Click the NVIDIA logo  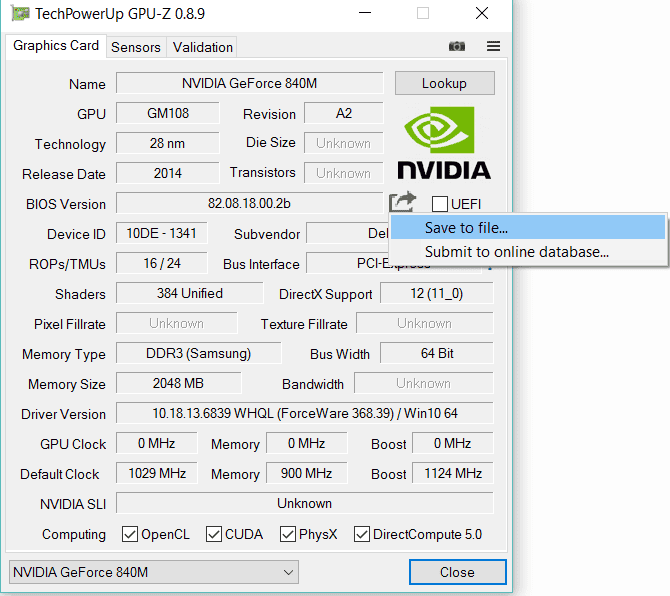pyautogui.click(x=444, y=143)
